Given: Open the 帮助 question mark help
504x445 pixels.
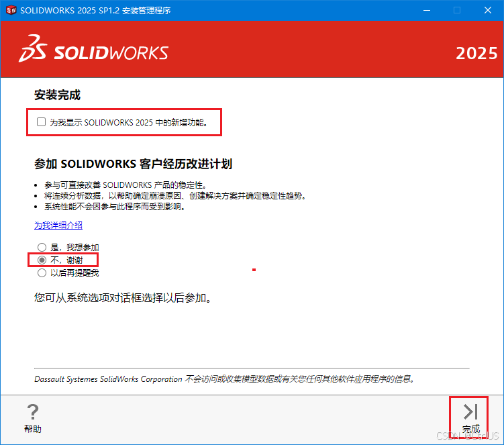Looking at the screenshot, I should coord(33,418).
